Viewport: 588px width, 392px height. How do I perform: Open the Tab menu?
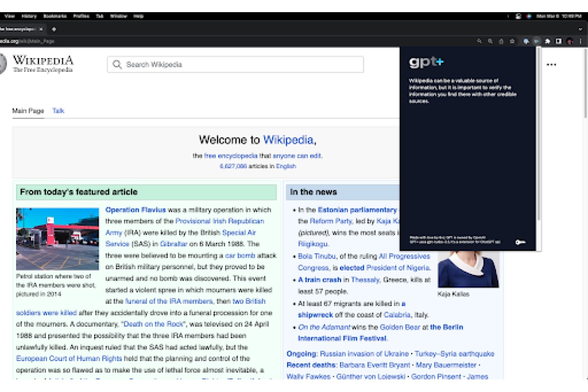100,16
